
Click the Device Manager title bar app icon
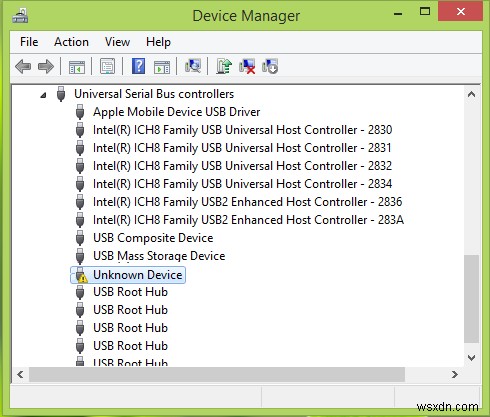coord(20,16)
